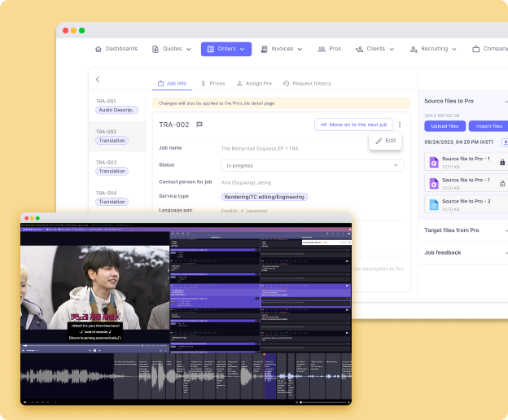Open the three-dot menu beside Move on button

pyautogui.click(x=400, y=125)
